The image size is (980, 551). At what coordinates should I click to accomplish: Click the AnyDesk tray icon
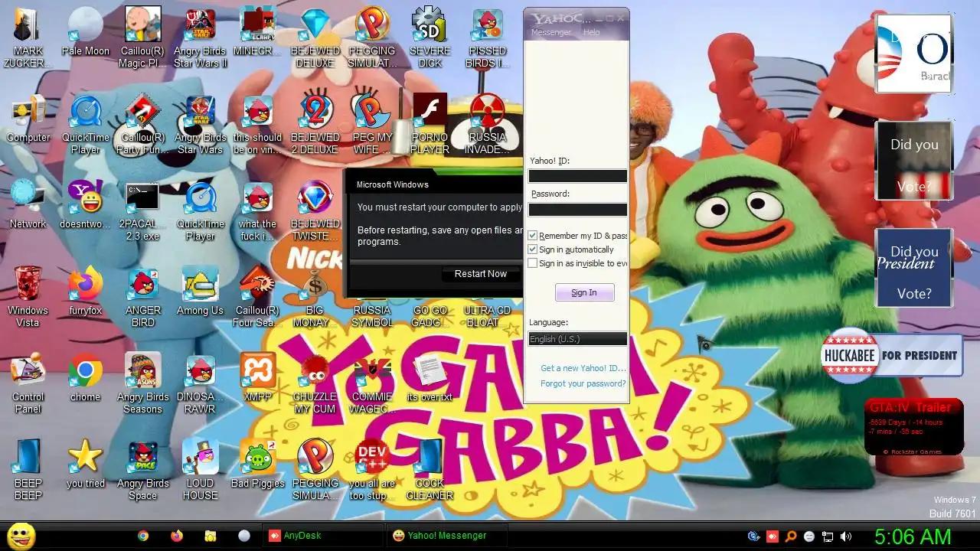pos(773,537)
